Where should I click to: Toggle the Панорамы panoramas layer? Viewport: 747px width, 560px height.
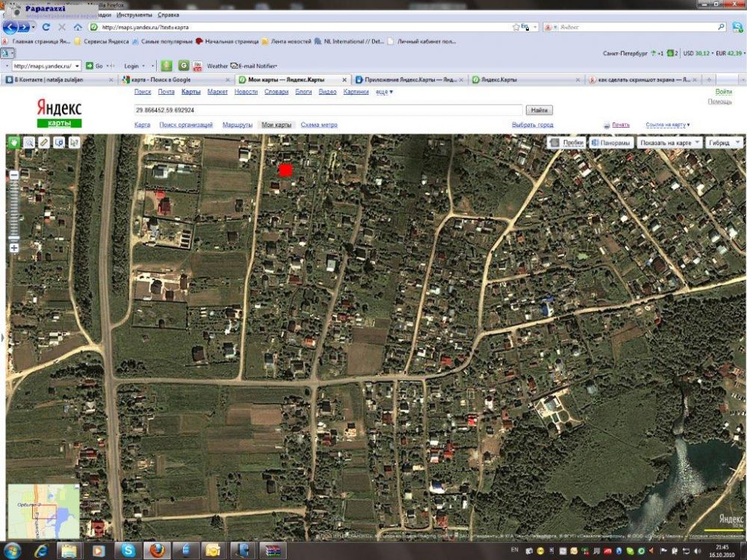click(610, 142)
